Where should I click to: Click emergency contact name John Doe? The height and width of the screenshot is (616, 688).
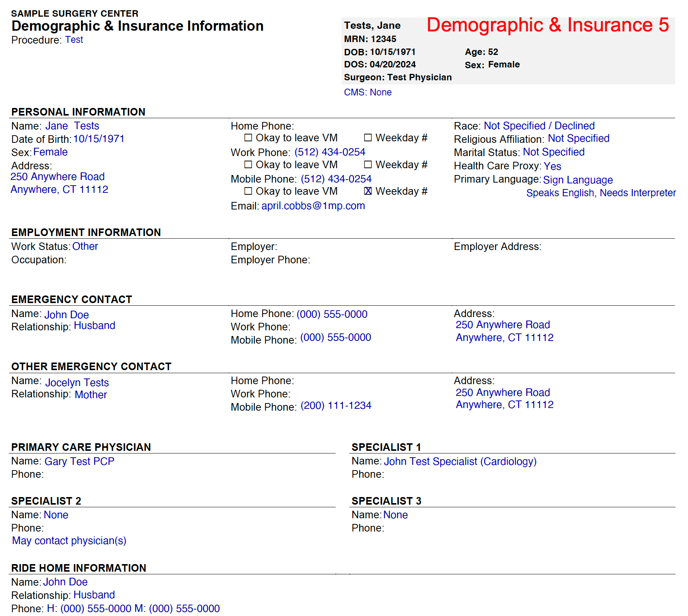click(67, 315)
